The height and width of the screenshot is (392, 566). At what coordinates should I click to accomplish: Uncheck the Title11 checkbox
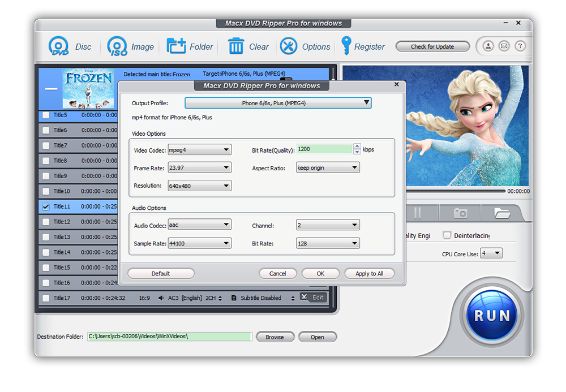pyautogui.click(x=46, y=206)
